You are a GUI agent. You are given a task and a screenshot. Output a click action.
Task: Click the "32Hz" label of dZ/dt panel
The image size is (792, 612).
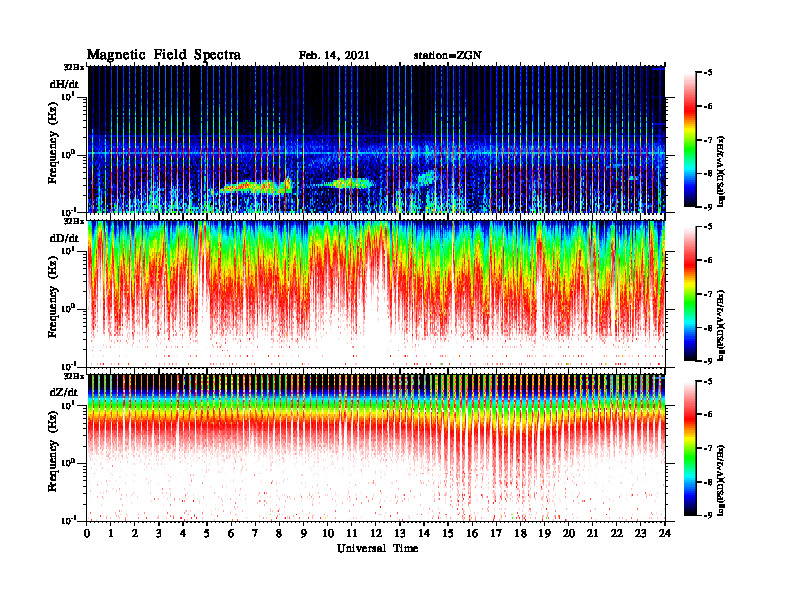74,376
